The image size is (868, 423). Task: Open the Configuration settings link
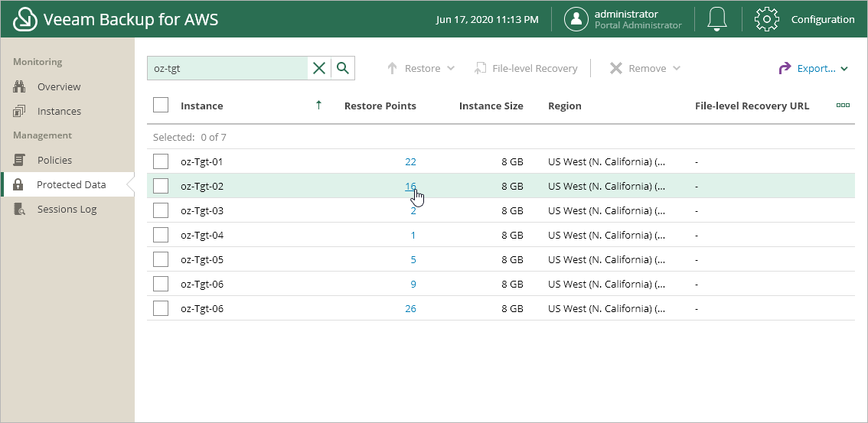coord(823,19)
